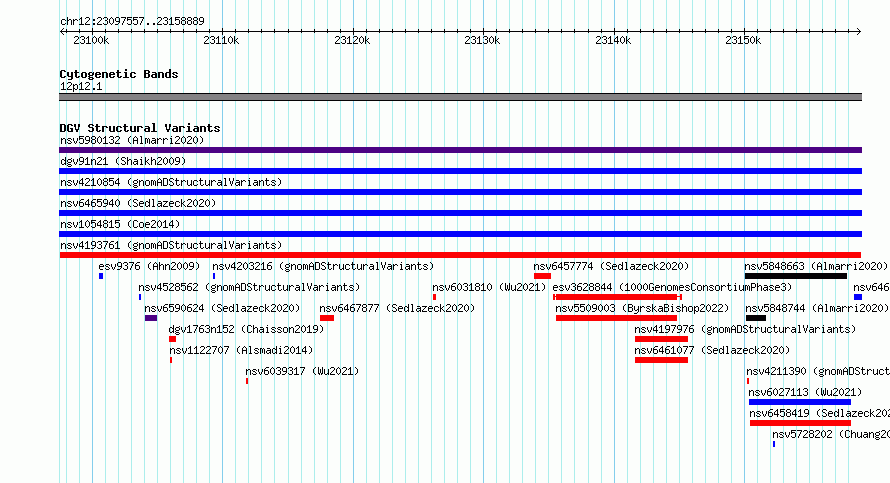Select the red nsv6458419 feature bar

[800, 423]
